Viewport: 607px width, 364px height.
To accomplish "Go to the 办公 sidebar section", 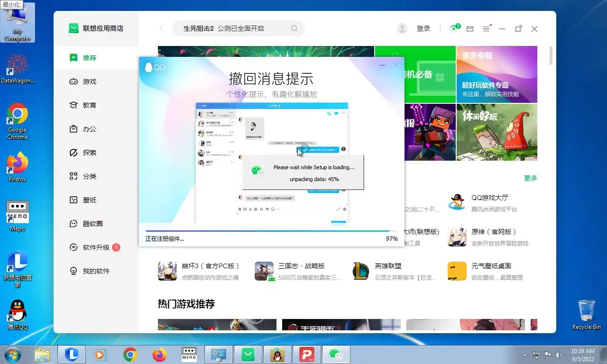I will click(96, 129).
